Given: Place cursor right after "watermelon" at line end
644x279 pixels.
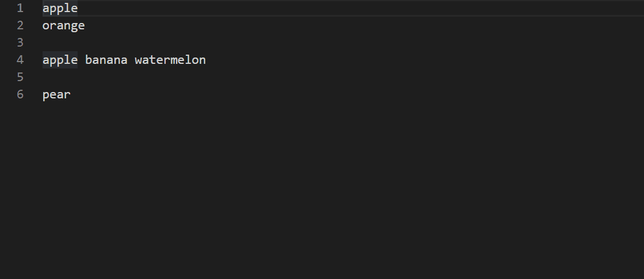Looking at the screenshot, I should point(206,60).
